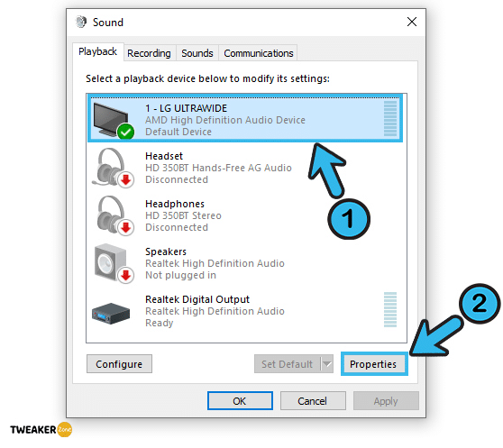Screen dimensions: 503x448
Task: Click the Properties button
Action: pyautogui.click(x=373, y=364)
